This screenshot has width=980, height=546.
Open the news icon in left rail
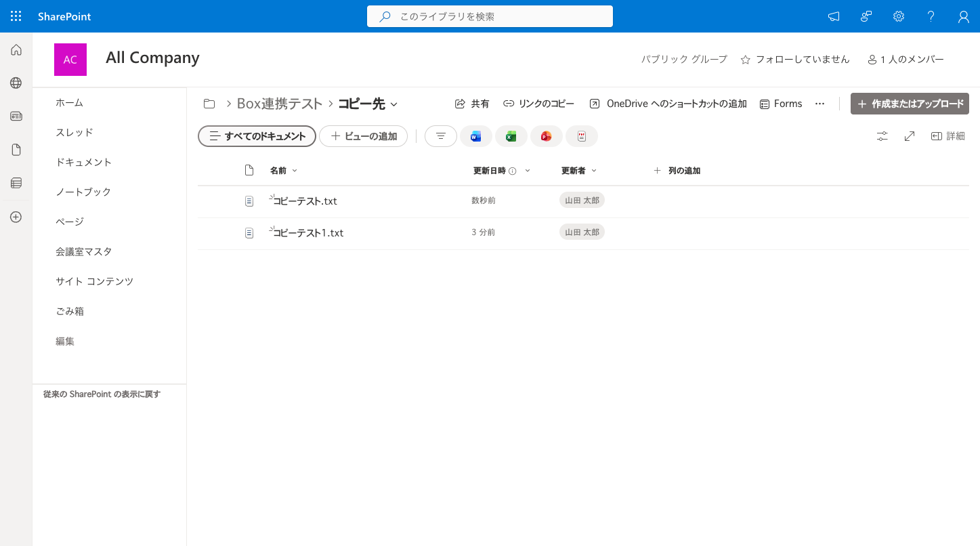tap(16, 117)
